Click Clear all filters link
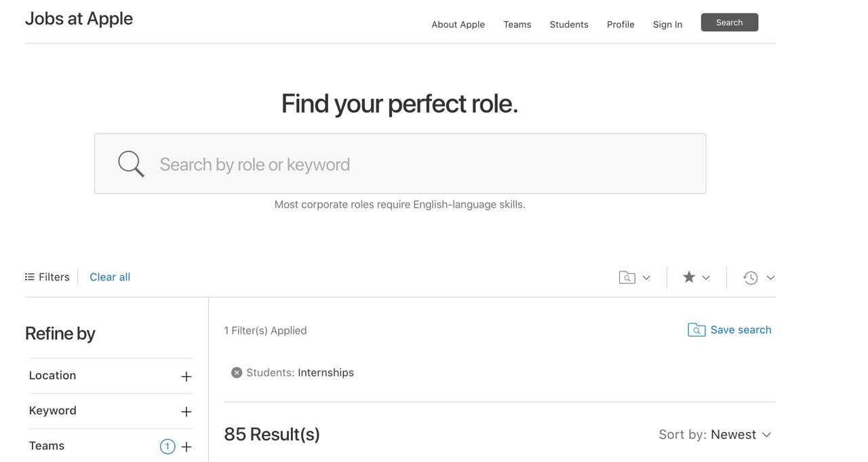 point(110,277)
